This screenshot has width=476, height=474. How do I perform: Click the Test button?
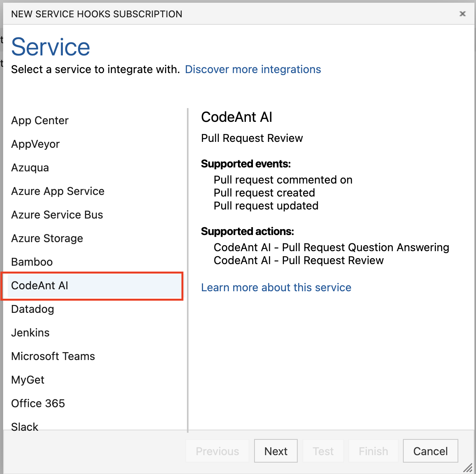click(x=323, y=451)
